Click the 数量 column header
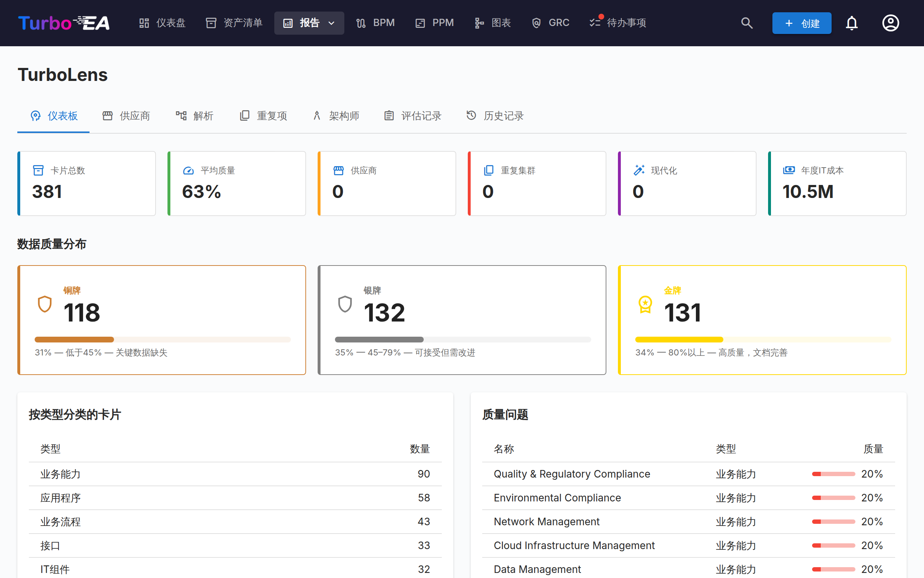Screen dimensions: 924x578 pos(420,449)
